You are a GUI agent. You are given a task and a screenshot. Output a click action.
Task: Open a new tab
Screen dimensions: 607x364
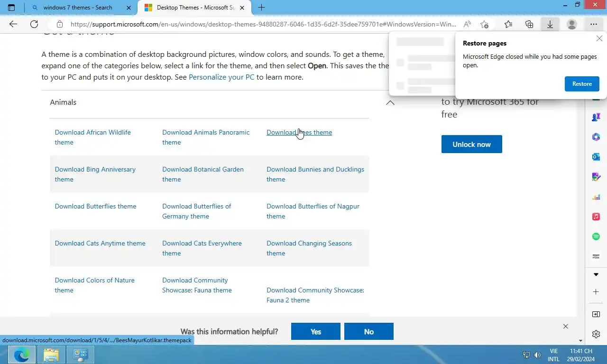261,8
